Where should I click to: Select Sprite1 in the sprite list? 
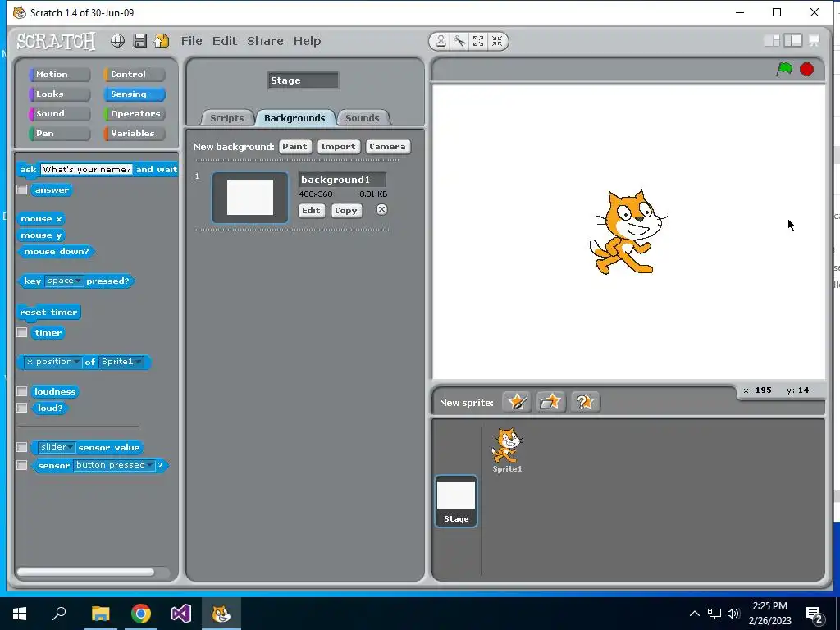pos(507,450)
